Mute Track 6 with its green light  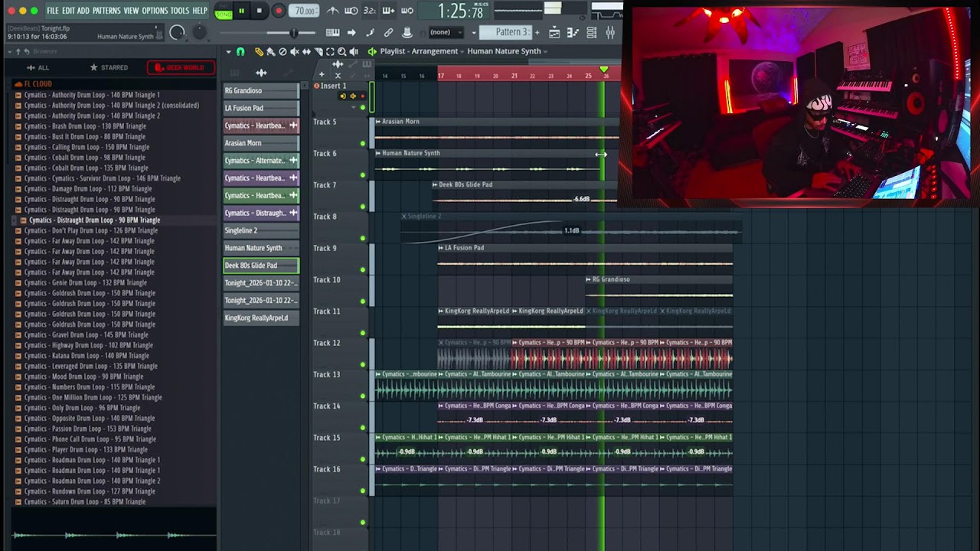[363, 174]
